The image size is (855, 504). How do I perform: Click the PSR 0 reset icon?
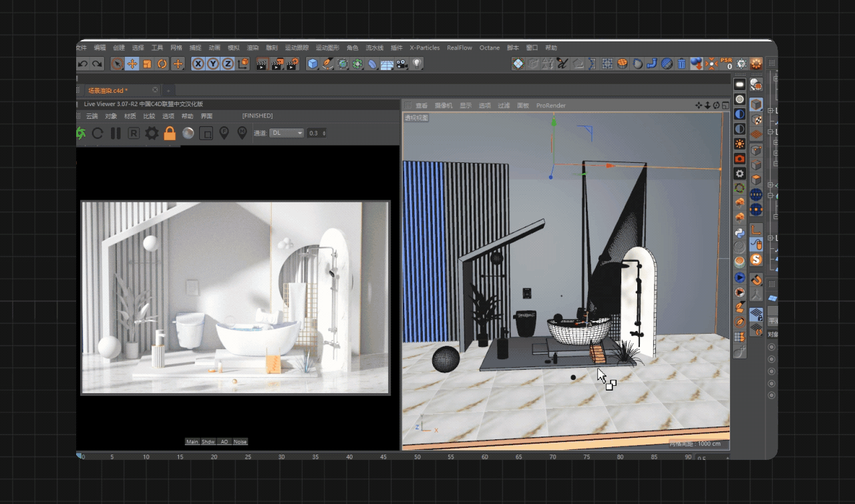pos(727,64)
